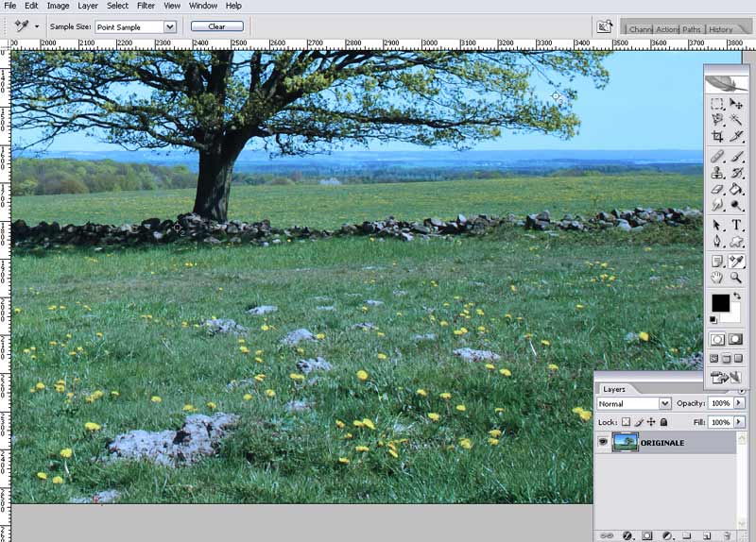Open the Sample Size dropdown

[x=169, y=26]
